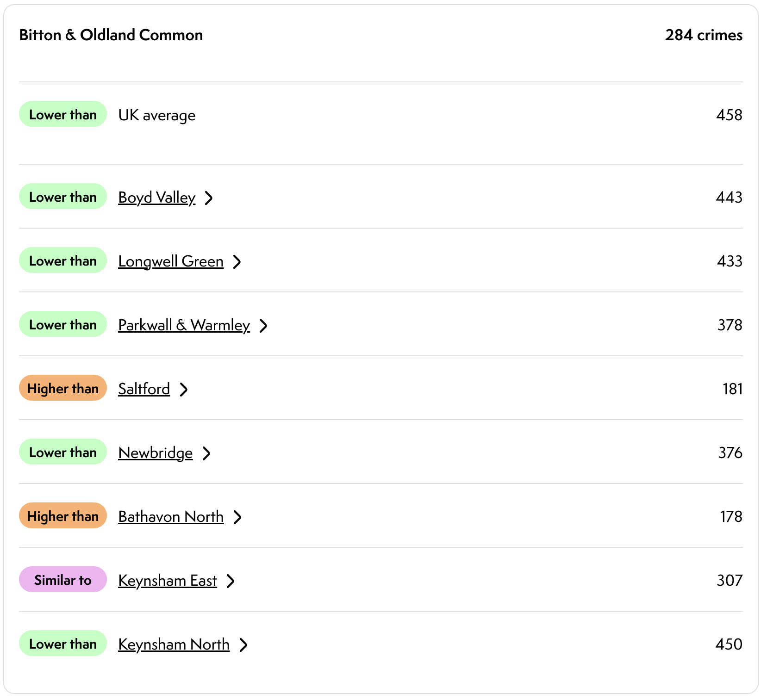This screenshot has height=700, width=767.
Task: Click the chevron arrow beside Longwell Green
Action: (x=237, y=262)
